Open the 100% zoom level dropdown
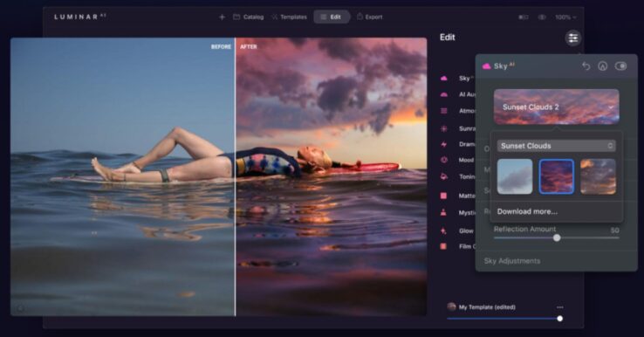The height and width of the screenshot is (337, 644). coord(566,17)
